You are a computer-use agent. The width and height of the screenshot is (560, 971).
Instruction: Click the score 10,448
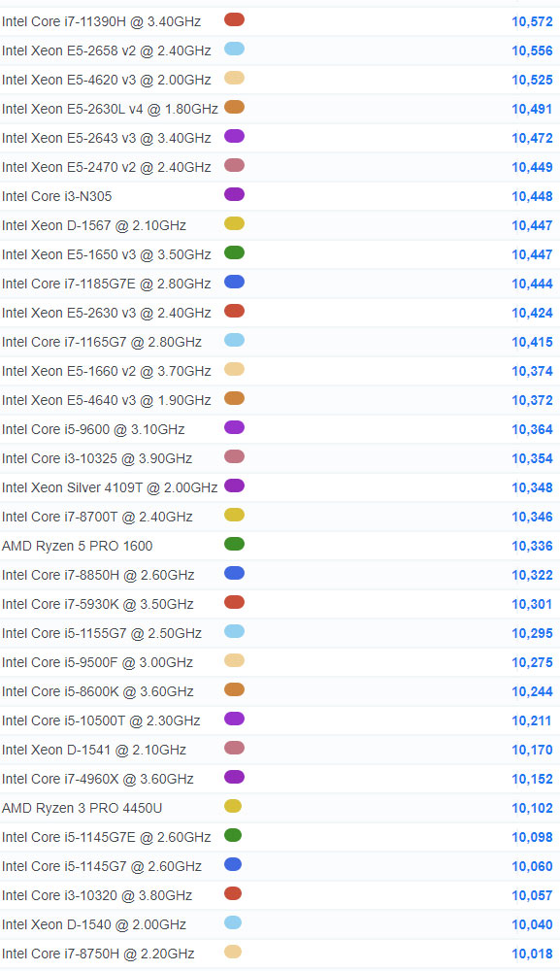click(x=532, y=196)
